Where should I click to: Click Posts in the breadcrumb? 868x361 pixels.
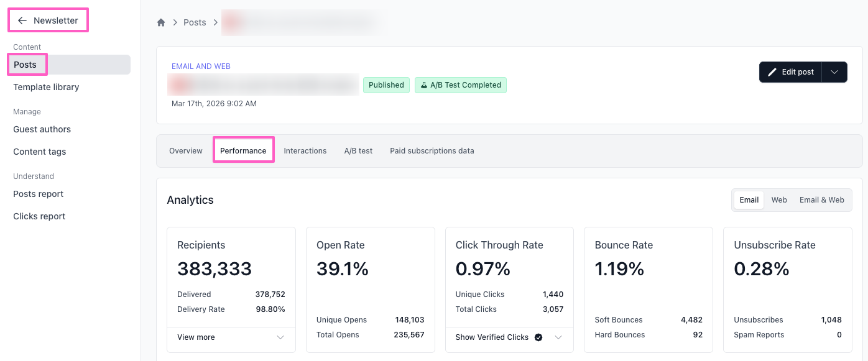click(195, 22)
